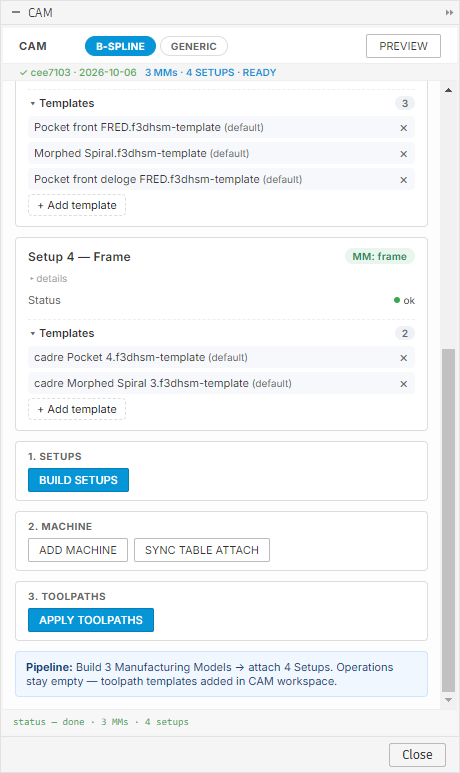Collapse CAM panel with minus icon
The width and height of the screenshot is (460, 773).
point(16,12)
